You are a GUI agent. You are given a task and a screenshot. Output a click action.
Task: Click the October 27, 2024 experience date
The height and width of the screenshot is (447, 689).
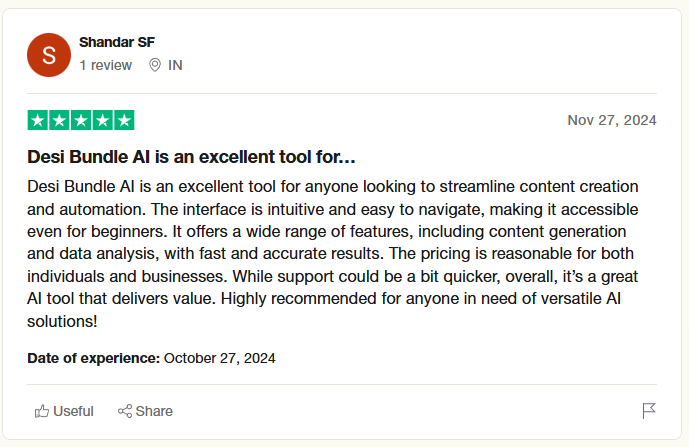(x=220, y=357)
